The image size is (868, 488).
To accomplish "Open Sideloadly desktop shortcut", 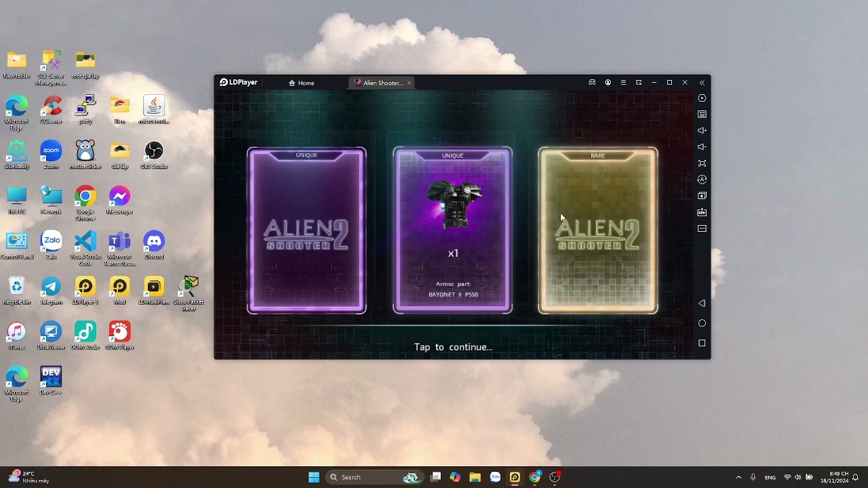I will click(16, 155).
